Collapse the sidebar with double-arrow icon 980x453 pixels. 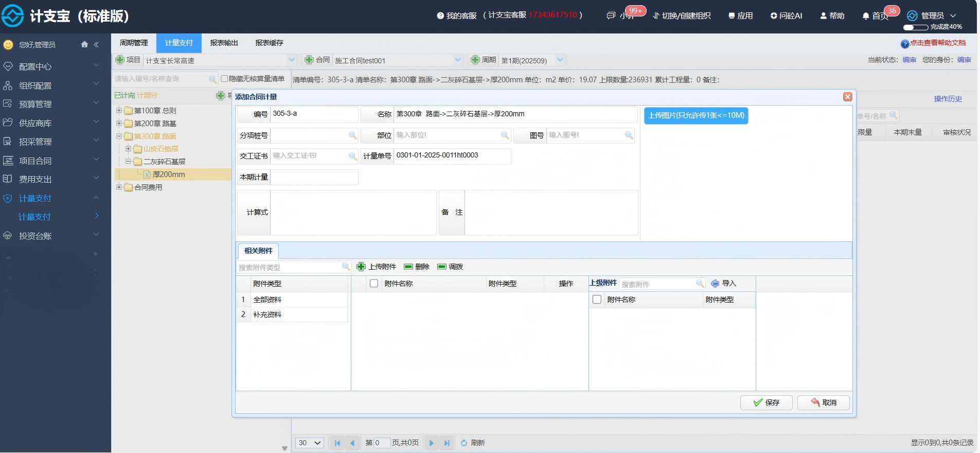[96, 45]
